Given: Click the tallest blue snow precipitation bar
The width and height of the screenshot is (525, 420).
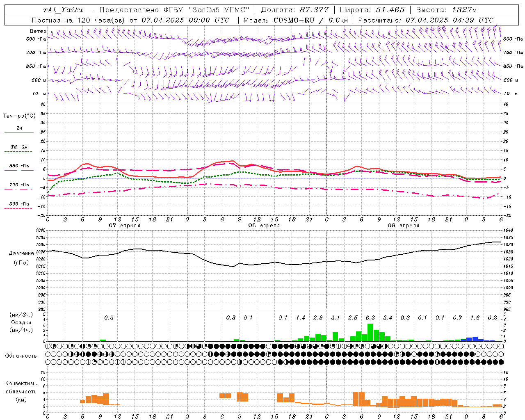Looking at the screenshot, I should 475,339.
